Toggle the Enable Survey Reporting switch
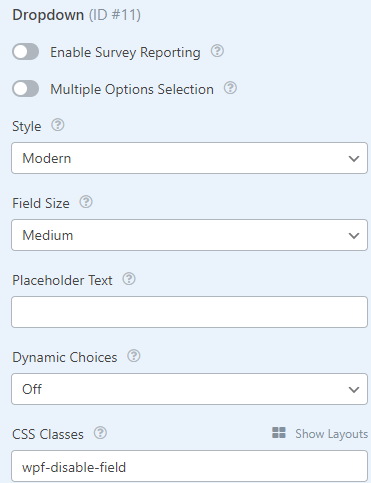This screenshot has height=483, width=371. coord(26,52)
